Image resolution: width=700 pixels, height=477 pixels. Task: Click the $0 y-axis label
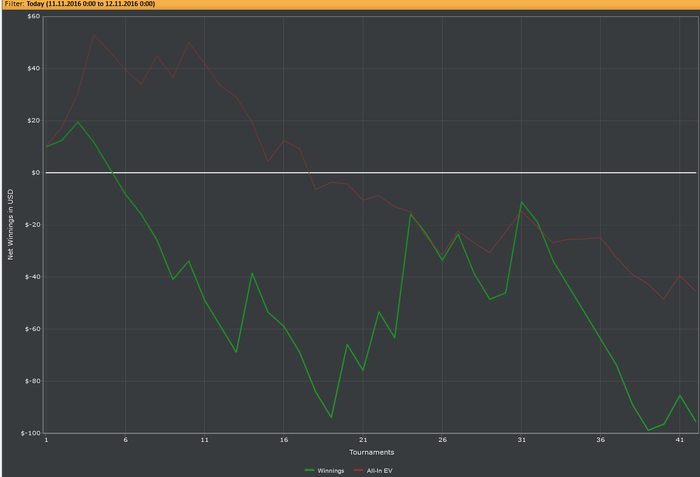pos(35,172)
